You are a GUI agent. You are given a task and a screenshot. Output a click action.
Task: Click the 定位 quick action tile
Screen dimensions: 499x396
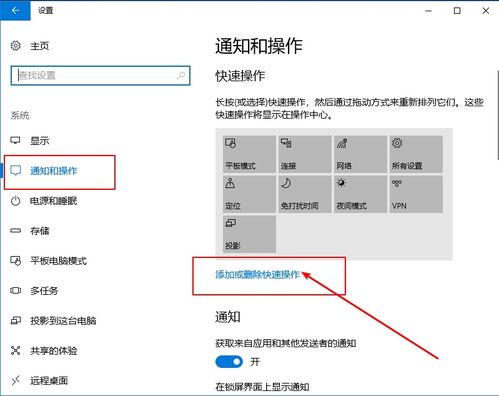click(x=249, y=194)
